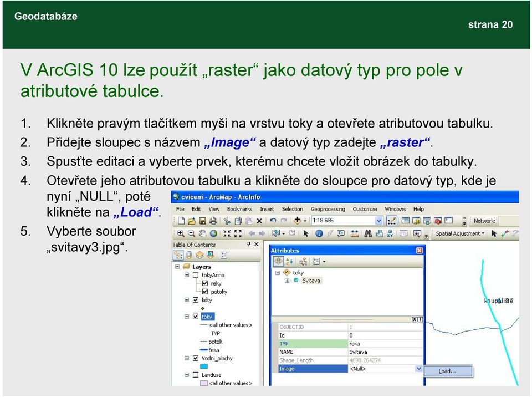
Task: Select the Identify tool
Action: point(319,233)
